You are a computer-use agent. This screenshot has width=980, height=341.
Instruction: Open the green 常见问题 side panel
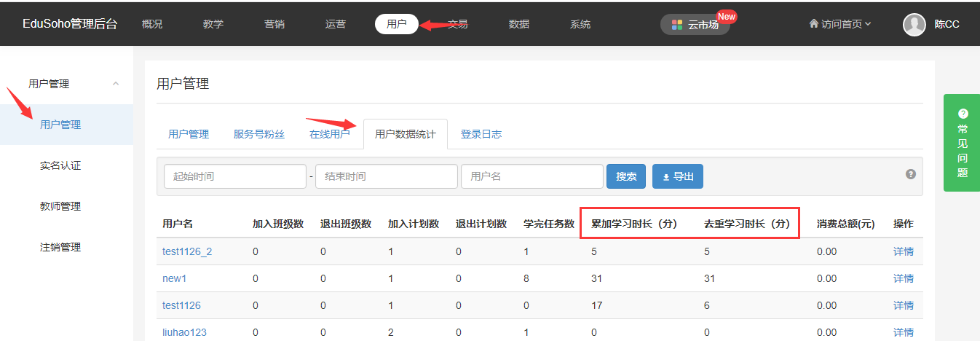click(x=962, y=143)
